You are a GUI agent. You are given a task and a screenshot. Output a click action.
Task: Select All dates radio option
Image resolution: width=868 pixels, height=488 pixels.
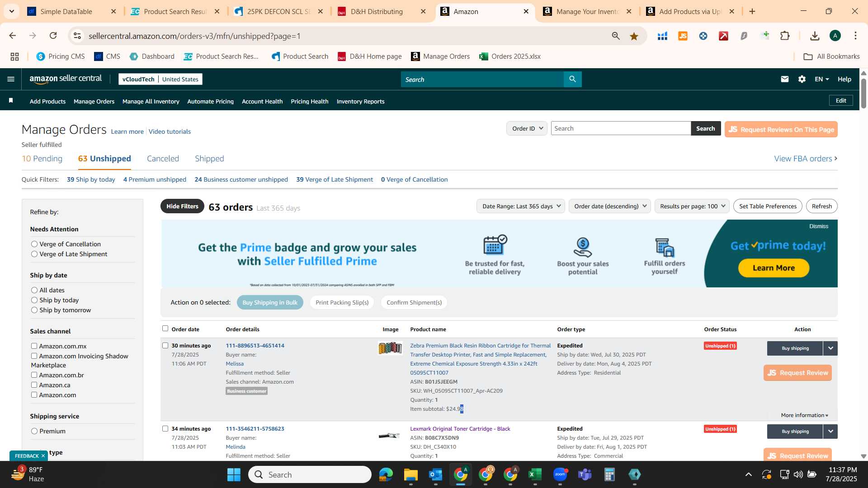click(34, 290)
